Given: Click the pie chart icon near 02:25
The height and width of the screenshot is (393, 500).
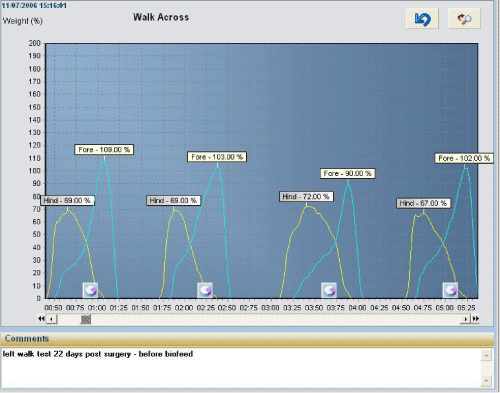Looking at the screenshot, I should (205, 290).
